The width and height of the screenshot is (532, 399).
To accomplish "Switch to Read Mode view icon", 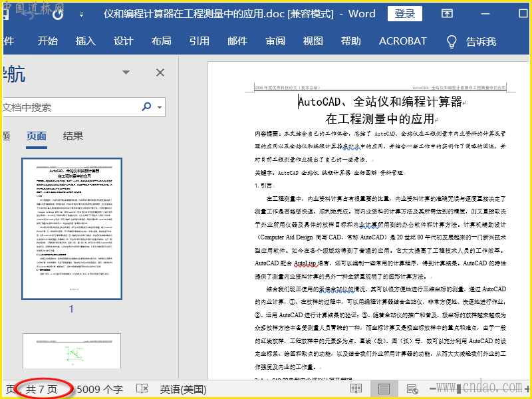I will [356, 389].
